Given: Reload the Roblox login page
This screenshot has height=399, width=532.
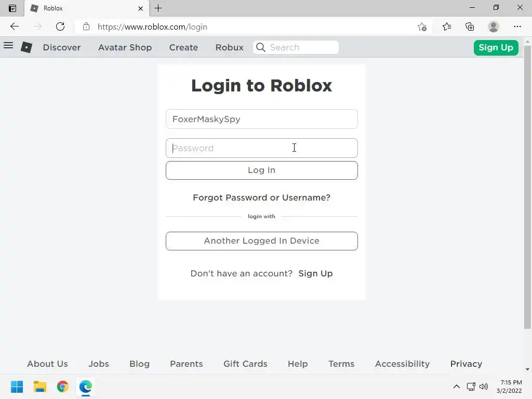Looking at the screenshot, I should tap(60, 26).
